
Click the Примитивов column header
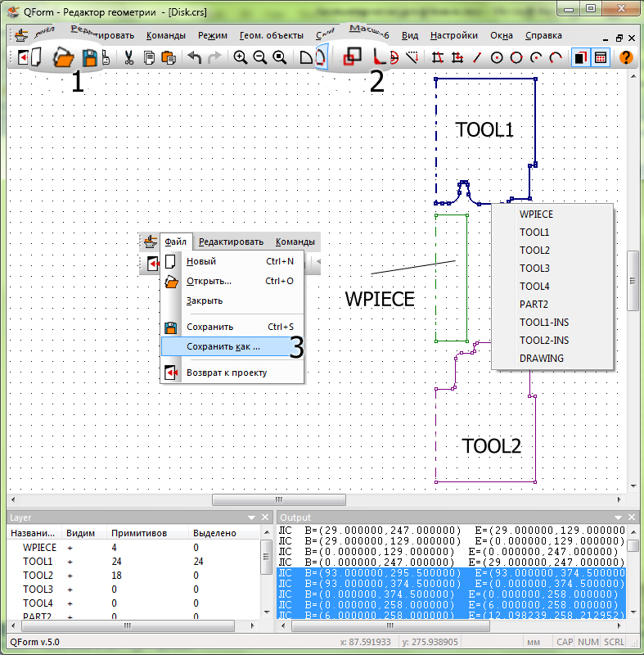coord(139,533)
